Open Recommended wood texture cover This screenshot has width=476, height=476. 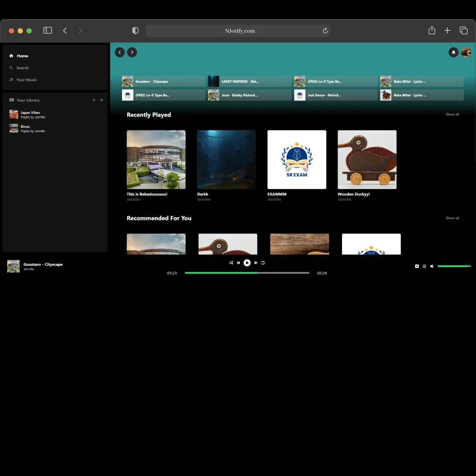299,244
